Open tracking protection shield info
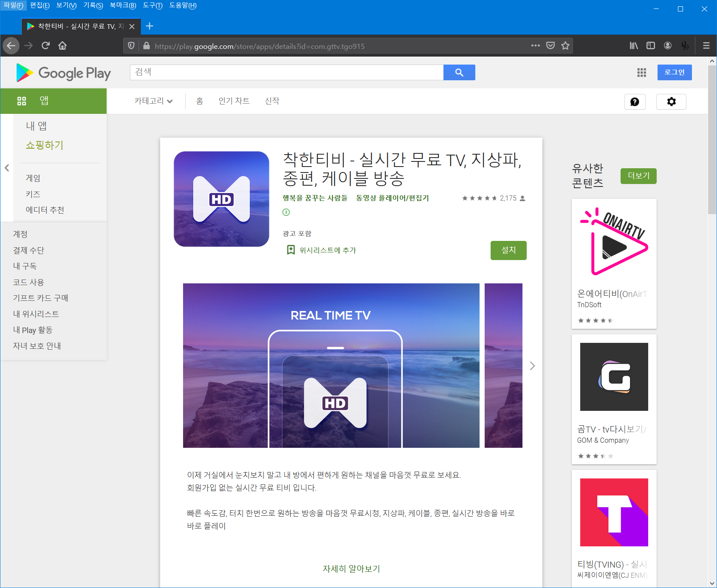Screen dimensions: 717x588 [131, 45]
